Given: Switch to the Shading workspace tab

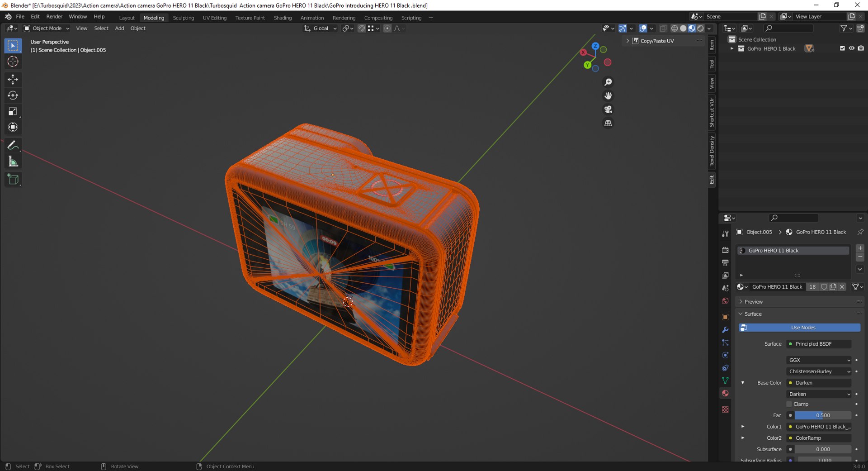Looking at the screenshot, I should click(x=283, y=18).
